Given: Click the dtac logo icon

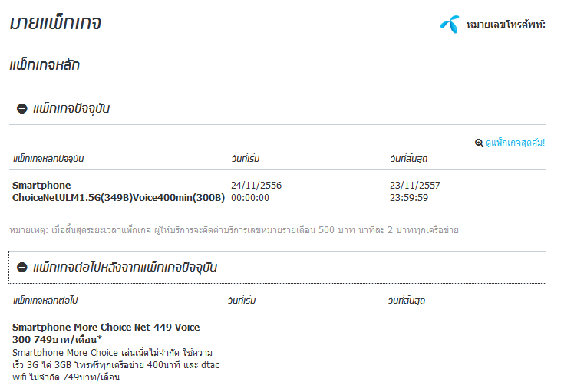Looking at the screenshot, I should [x=450, y=25].
